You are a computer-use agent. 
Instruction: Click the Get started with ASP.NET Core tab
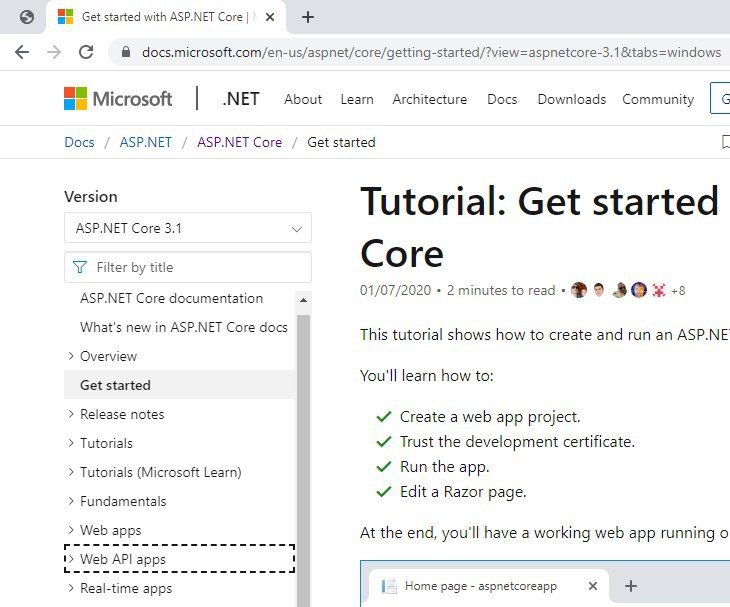point(165,17)
